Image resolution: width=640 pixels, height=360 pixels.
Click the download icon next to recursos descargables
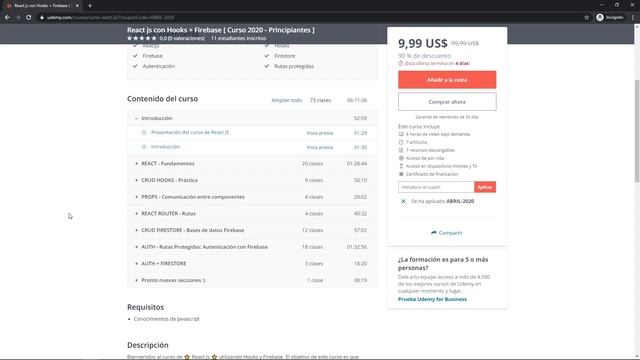(x=401, y=150)
